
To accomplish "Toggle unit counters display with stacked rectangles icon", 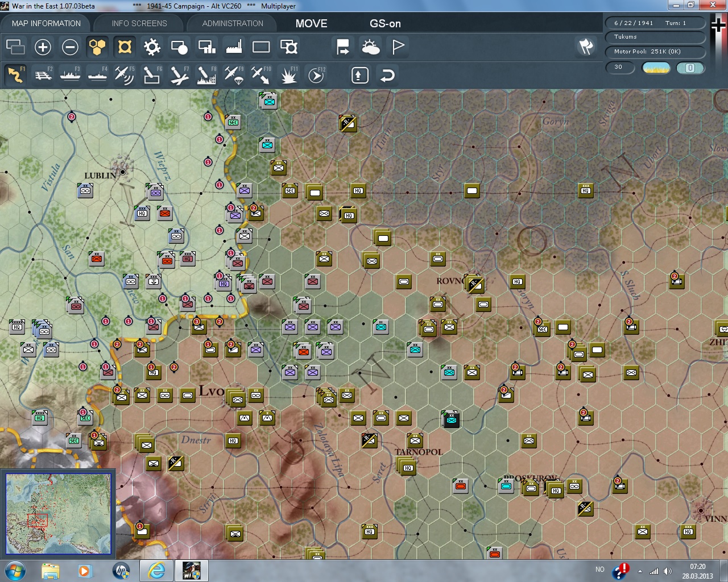I will pos(15,47).
